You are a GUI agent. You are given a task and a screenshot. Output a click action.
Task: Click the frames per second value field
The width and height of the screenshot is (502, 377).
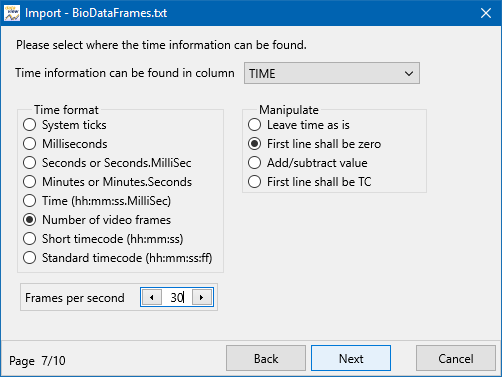coord(177,297)
